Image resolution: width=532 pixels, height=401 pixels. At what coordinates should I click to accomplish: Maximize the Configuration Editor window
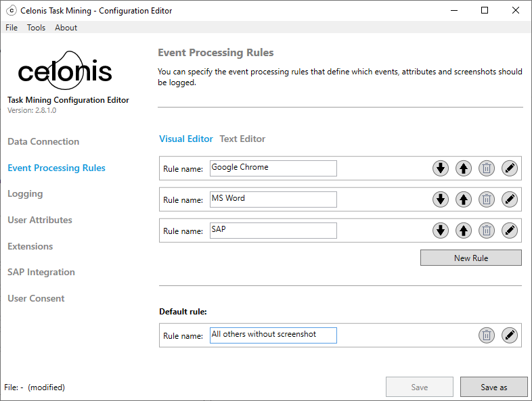pos(485,11)
